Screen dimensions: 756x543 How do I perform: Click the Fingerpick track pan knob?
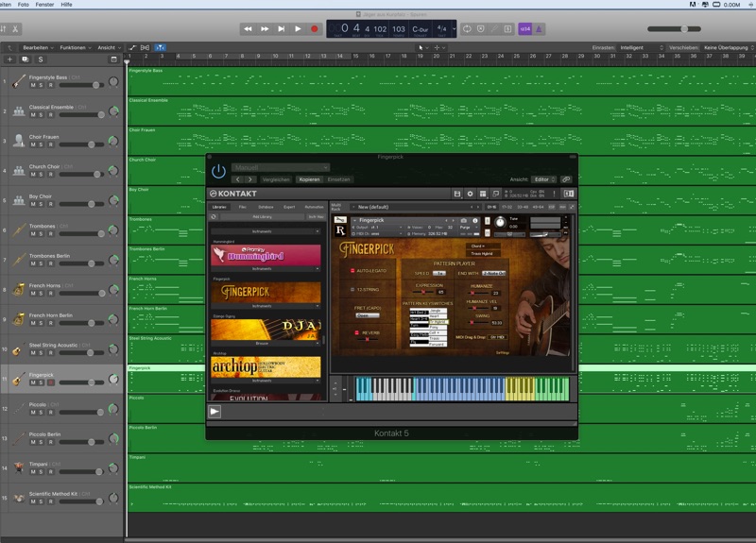click(x=113, y=380)
